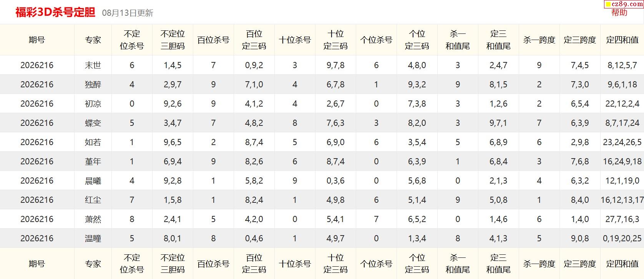
Task: Click the 08月13日更新 date text
Action: (x=128, y=13)
